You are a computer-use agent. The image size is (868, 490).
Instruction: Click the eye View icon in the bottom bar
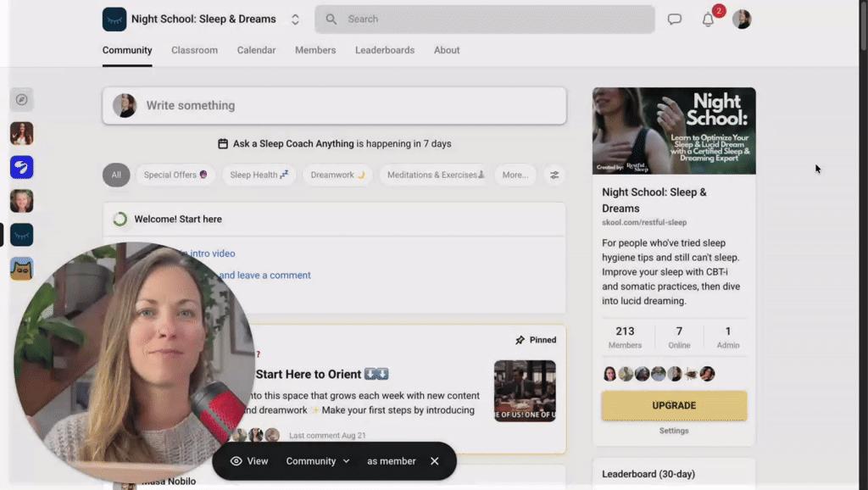pyautogui.click(x=236, y=461)
